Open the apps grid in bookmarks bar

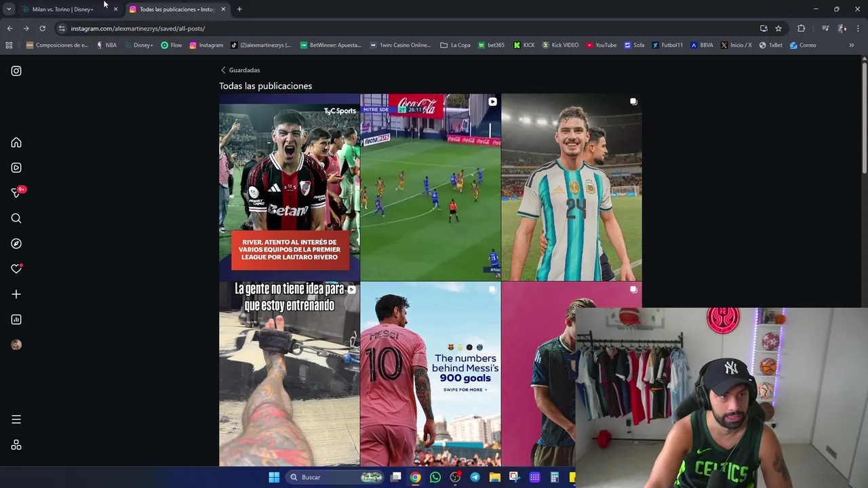click(9, 45)
